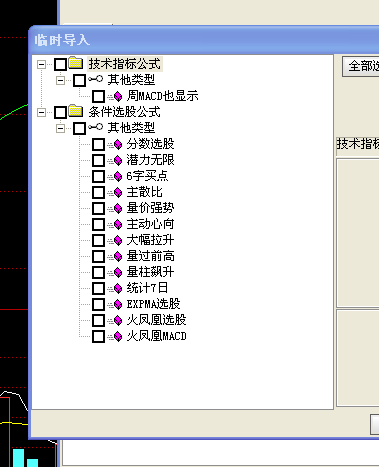The image size is (379, 467).
Task: Check the 其他类型 checkbox under 条件选股公式
Action: pos(79,128)
